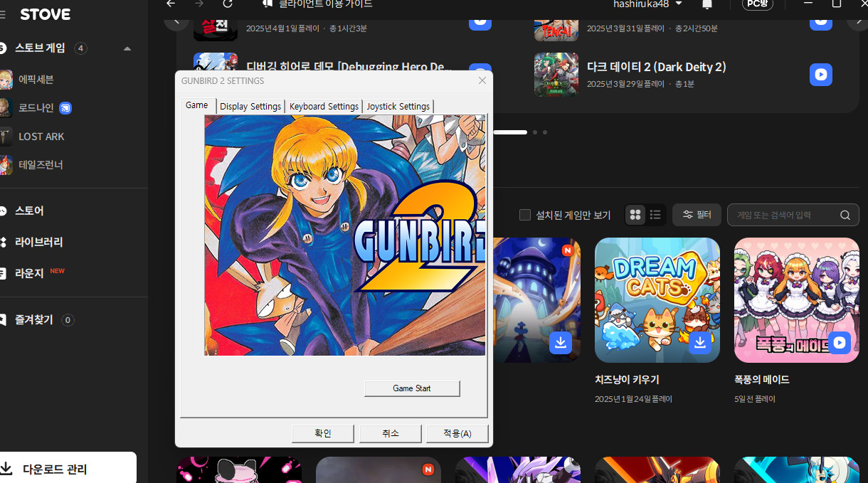Click the Game Start button
868x483 pixels.
click(x=412, y=388)
